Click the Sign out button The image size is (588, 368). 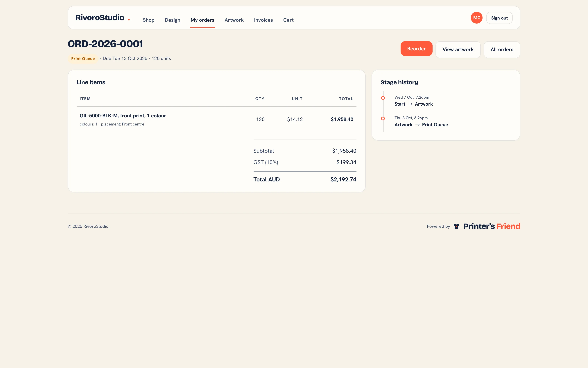coord(499,18)
